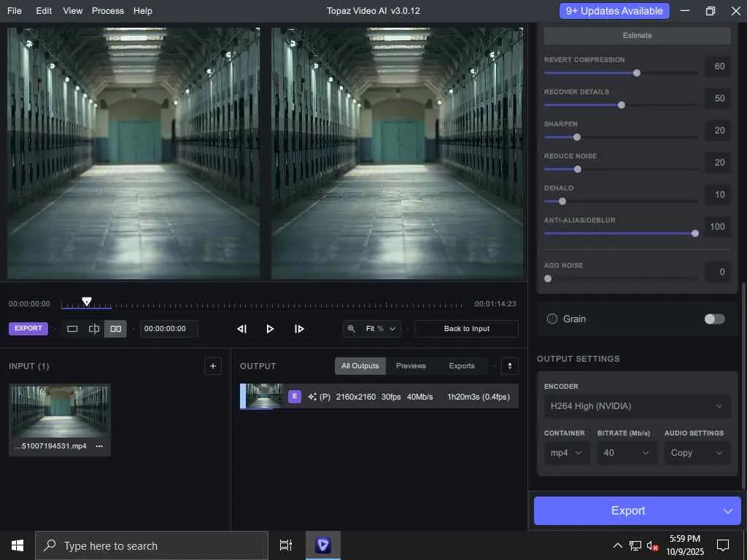Add a new input video
This screenshot has width=747, height=560.
(213, 366)
